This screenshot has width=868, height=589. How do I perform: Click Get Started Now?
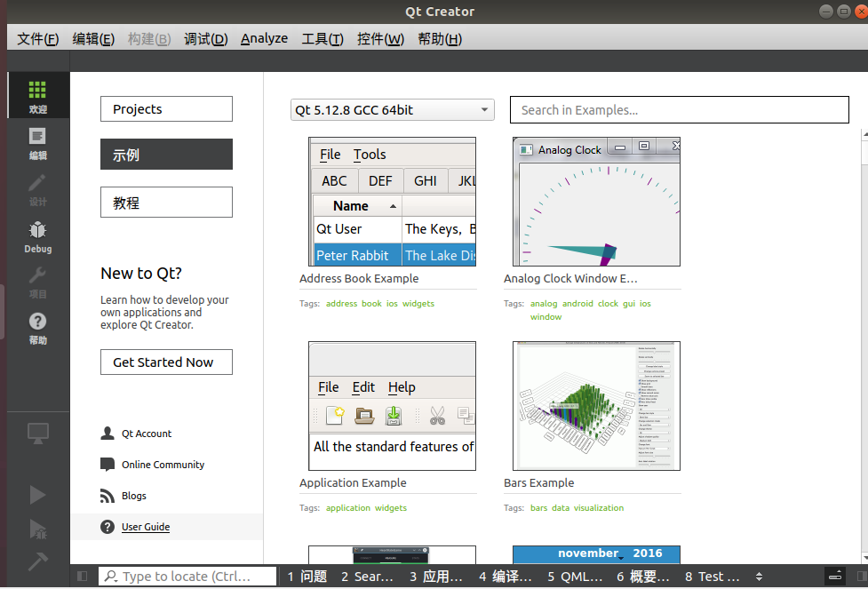click(166, 362)
